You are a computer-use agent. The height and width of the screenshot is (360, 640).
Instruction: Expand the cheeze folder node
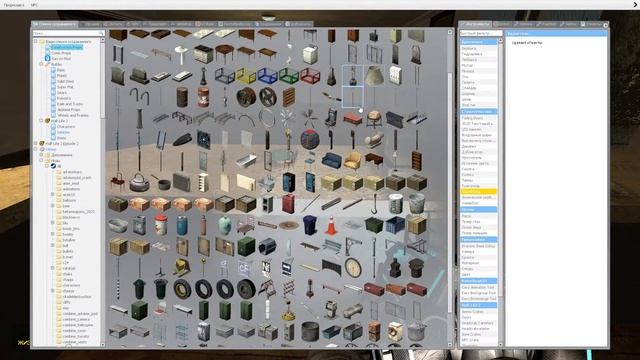coord(53,291)
